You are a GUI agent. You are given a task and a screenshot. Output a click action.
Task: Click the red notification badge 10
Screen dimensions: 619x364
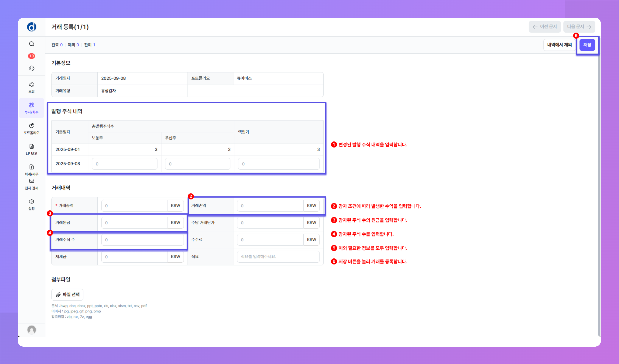pyautogui.click(x=31, y=56)
